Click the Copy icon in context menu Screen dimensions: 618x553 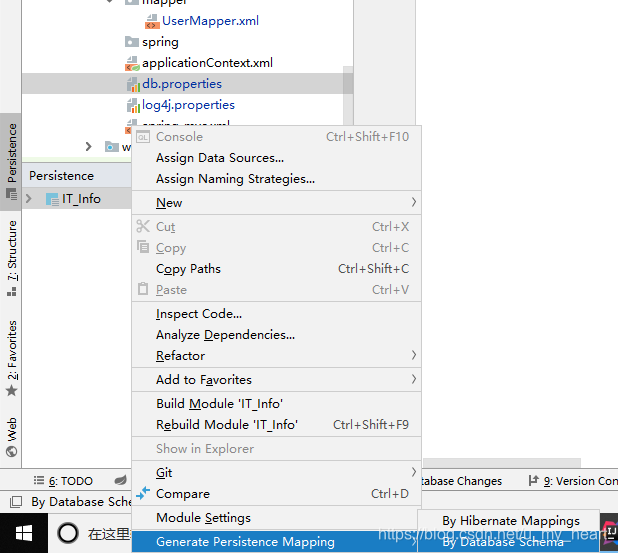(143, 247)
